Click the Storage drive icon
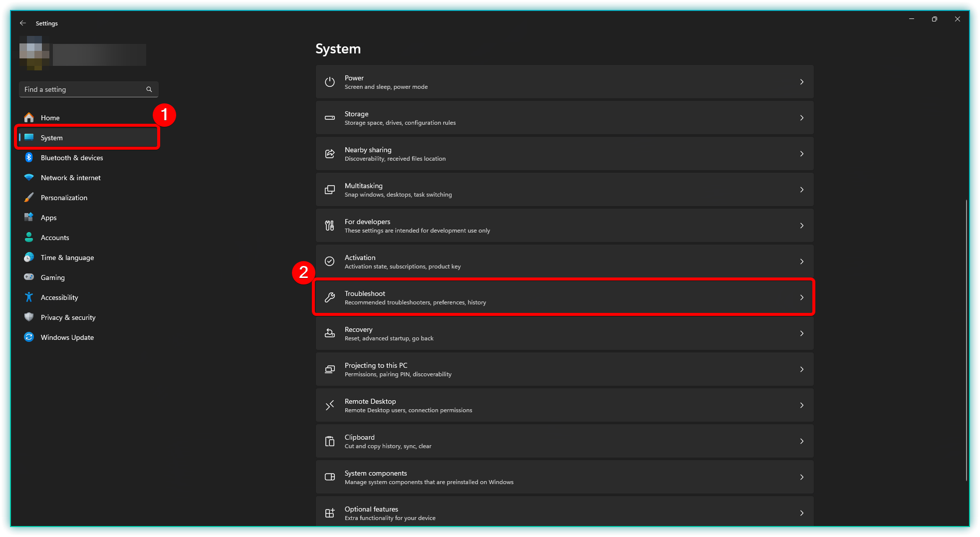Image resolution: width=980 pixels, height=537 pixels. 330,118
